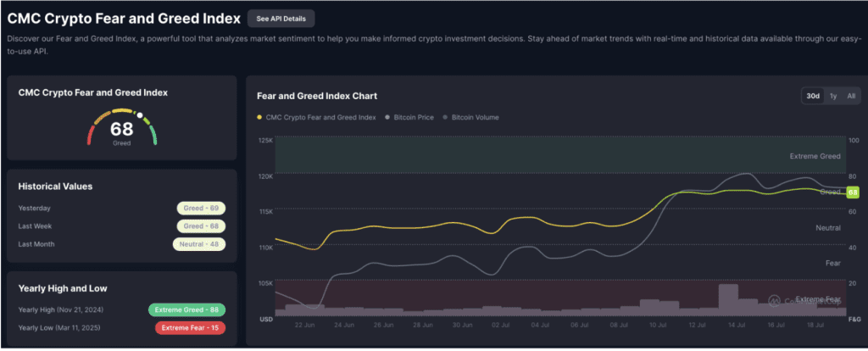Click the 105K price axis label
The width and height of the screenshot is (868, 351).
tap(265, 283)
